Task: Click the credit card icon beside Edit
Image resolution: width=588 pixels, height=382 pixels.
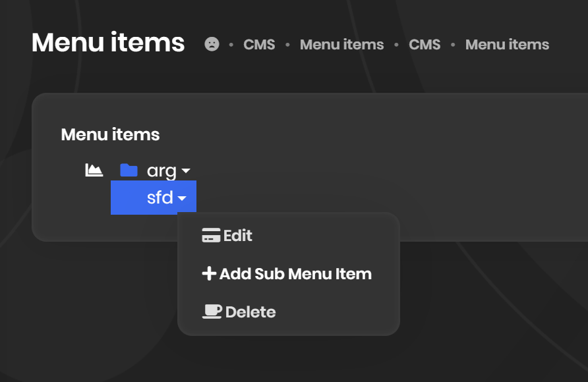Action: pos(211,236)
